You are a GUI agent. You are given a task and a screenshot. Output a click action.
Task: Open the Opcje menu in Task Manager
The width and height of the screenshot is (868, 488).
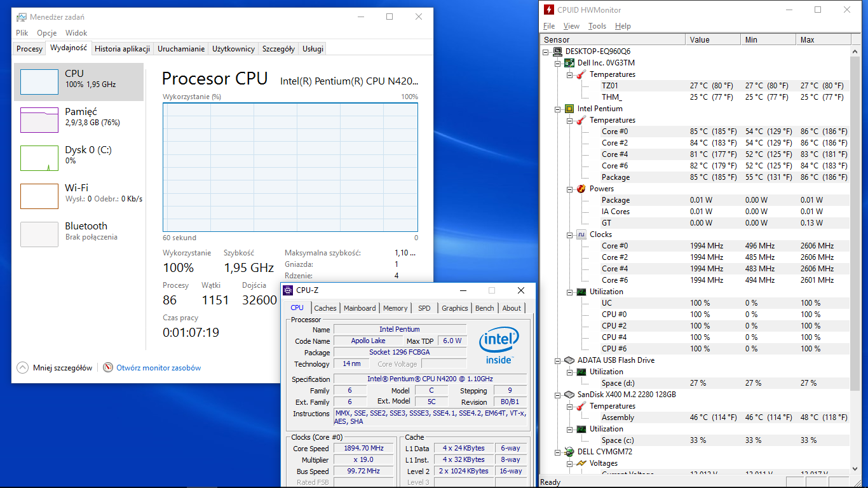tap(47, 33)
